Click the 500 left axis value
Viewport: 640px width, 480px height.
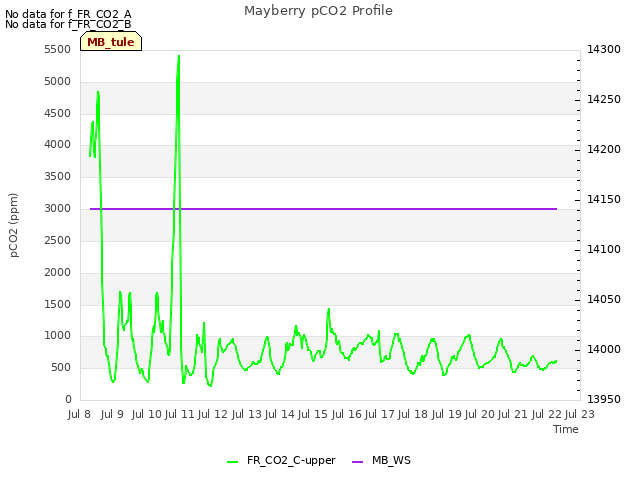point(62,368)
